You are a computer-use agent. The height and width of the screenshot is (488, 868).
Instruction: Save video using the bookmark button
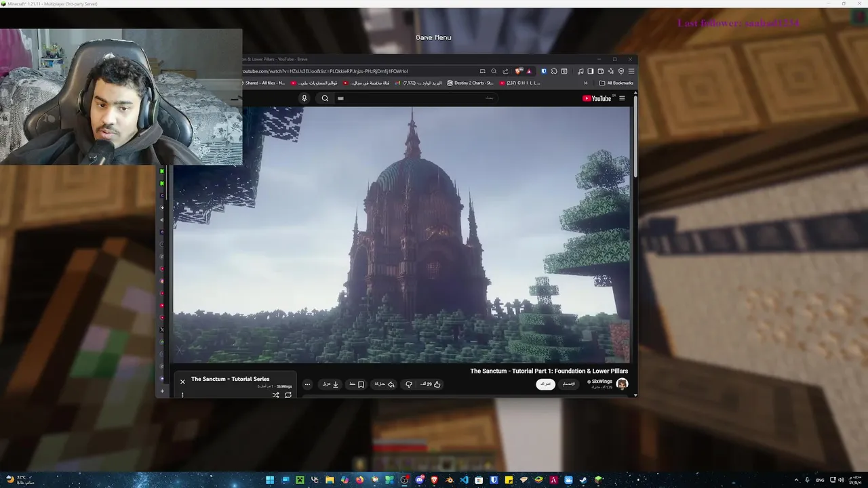point(357,384)
